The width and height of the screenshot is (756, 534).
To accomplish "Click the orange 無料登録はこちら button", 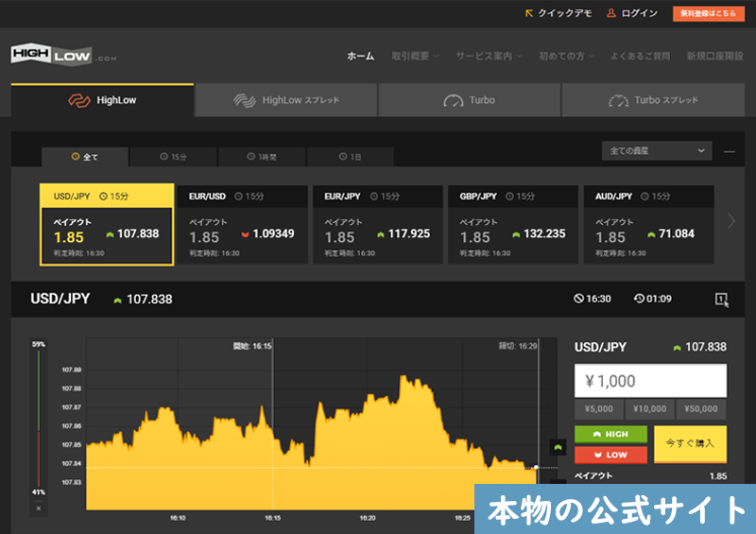I will pos(708,13).
